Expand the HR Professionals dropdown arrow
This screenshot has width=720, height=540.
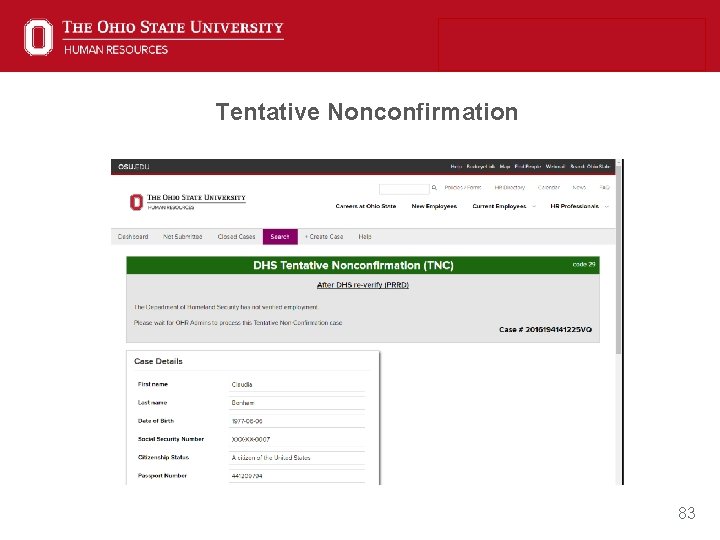pos(607,207)
